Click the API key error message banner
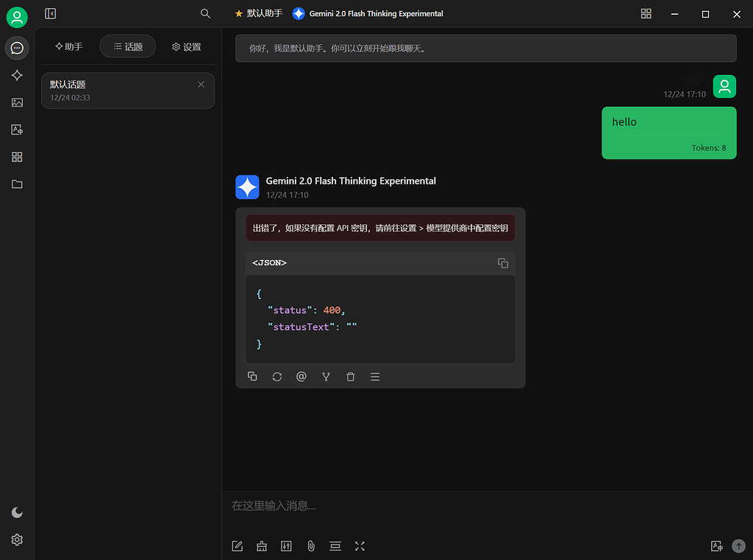This screenshot has height=560, width=753. [x=380, y=228]
